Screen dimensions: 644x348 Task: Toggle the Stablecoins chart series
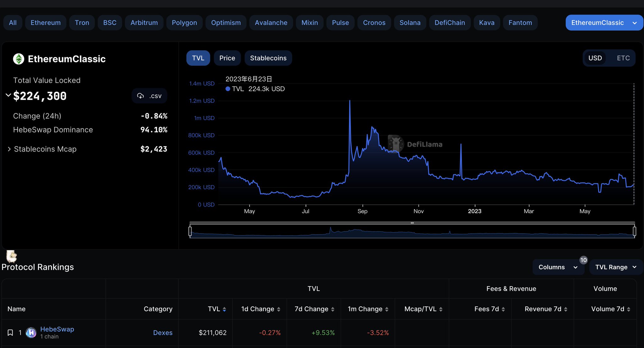[268, 58]
